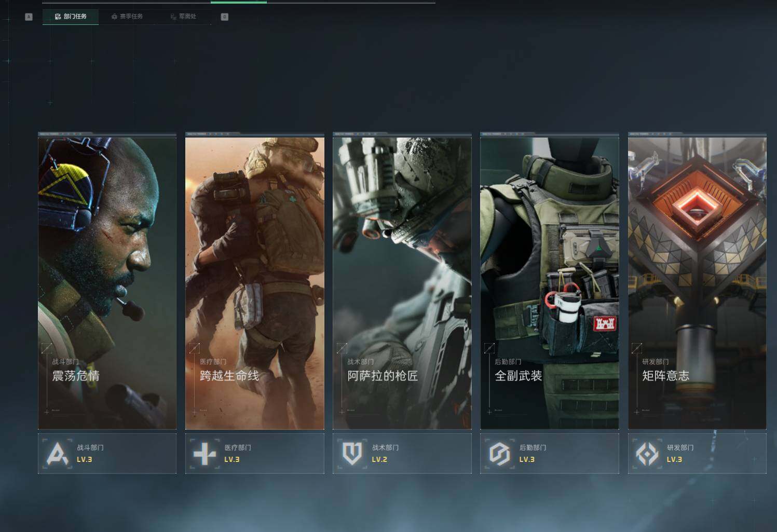Click the 跨越生命线 title text

click(229, 376)
